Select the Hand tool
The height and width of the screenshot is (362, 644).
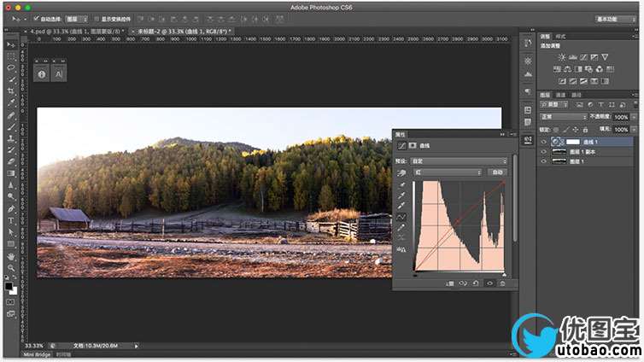[x=11, y=255]
